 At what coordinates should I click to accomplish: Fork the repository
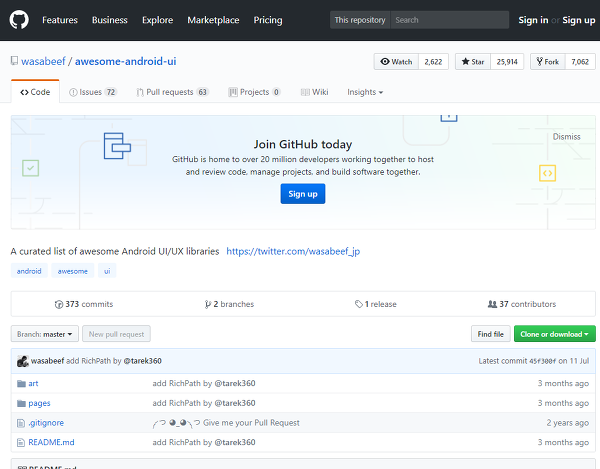tap(548, 62)
